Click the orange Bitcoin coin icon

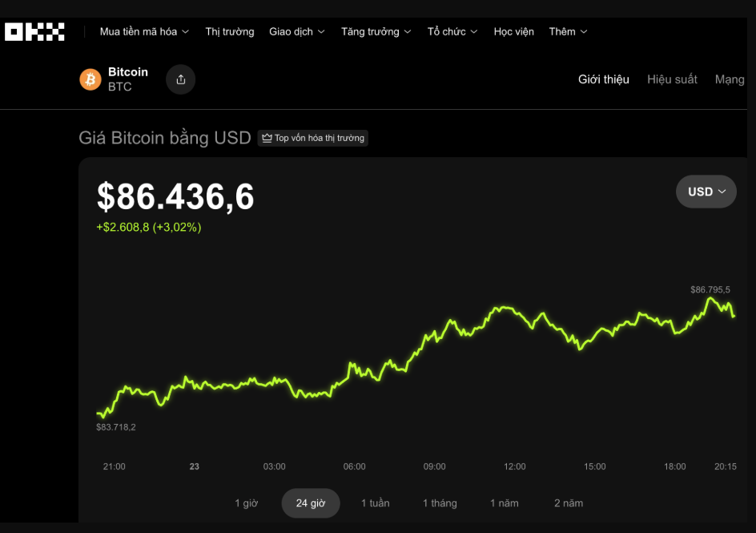(90, 79)
